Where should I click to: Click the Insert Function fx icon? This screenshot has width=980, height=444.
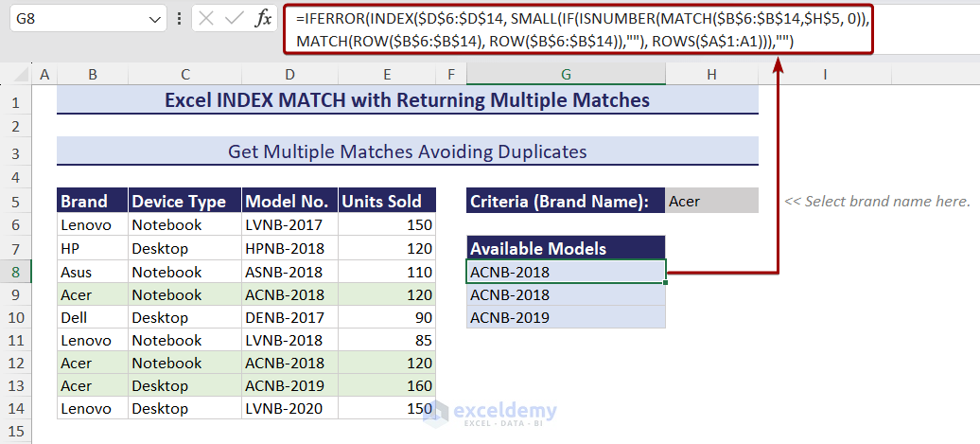[x=264, y=19]
